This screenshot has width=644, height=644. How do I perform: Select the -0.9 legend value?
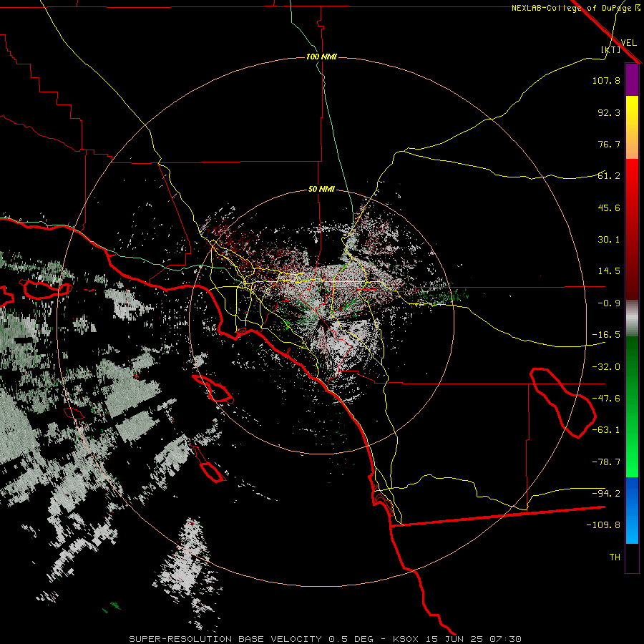[609, 303]
